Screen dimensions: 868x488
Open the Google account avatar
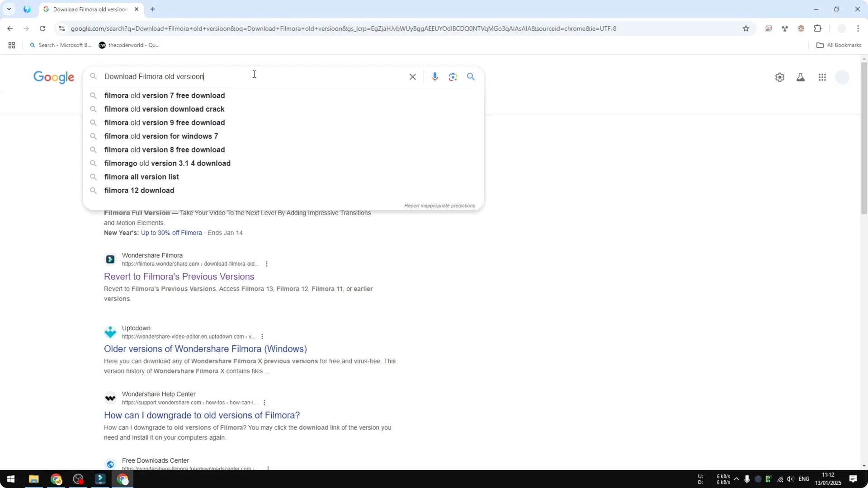842,77
